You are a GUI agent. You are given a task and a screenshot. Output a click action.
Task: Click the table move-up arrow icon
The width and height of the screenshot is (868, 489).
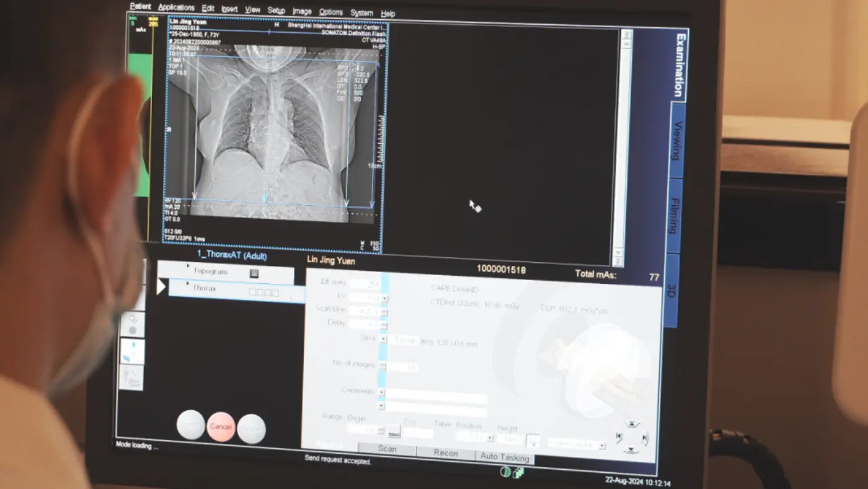(x=631, y=425)
